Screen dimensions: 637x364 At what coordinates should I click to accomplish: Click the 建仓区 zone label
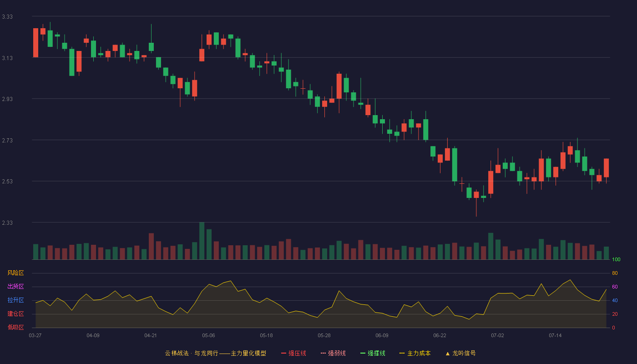pos(15,314)
